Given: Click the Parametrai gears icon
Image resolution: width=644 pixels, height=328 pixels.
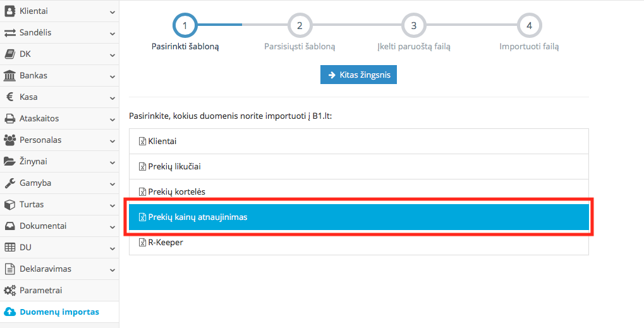Looking at the screenshot, I should (10, 291).
